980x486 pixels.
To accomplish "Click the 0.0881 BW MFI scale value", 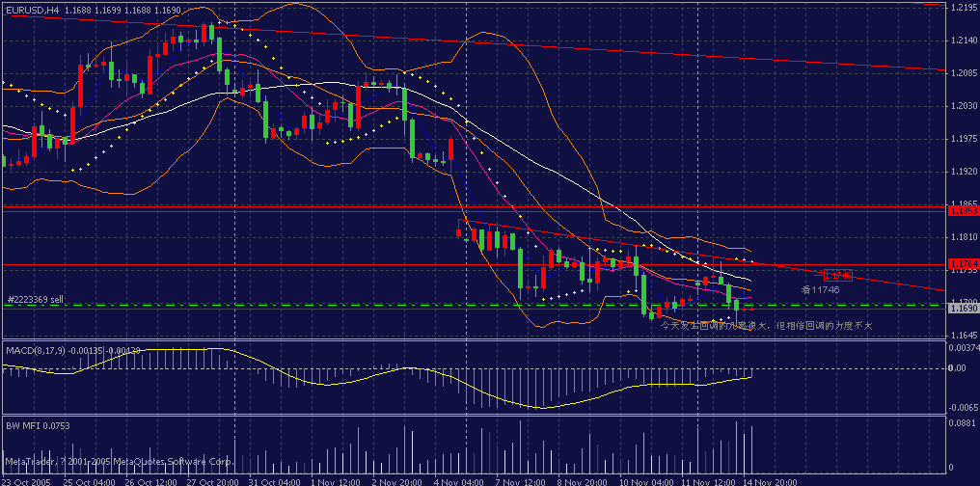I will click(x=962, y=423).
